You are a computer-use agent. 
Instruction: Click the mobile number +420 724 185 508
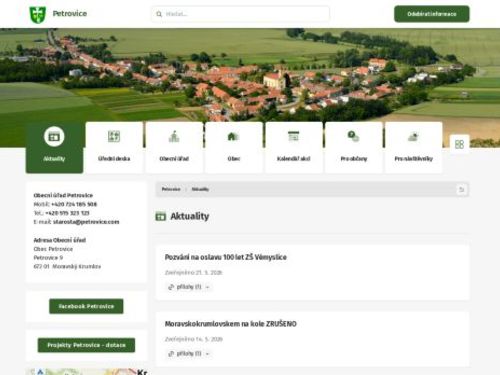pyautogui.click(x=74, y=204)
